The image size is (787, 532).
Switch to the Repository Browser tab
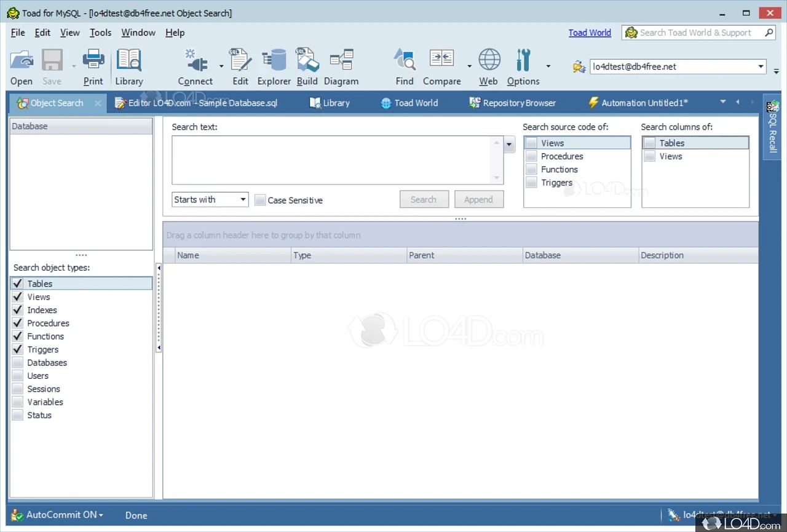[x=512, y=103]
